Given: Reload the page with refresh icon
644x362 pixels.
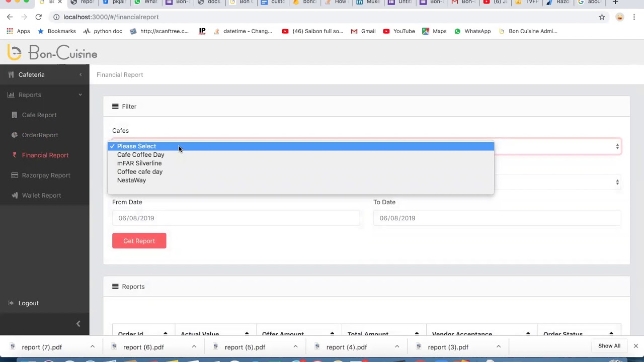Looking at the screenshot, I should click(38, 17).
